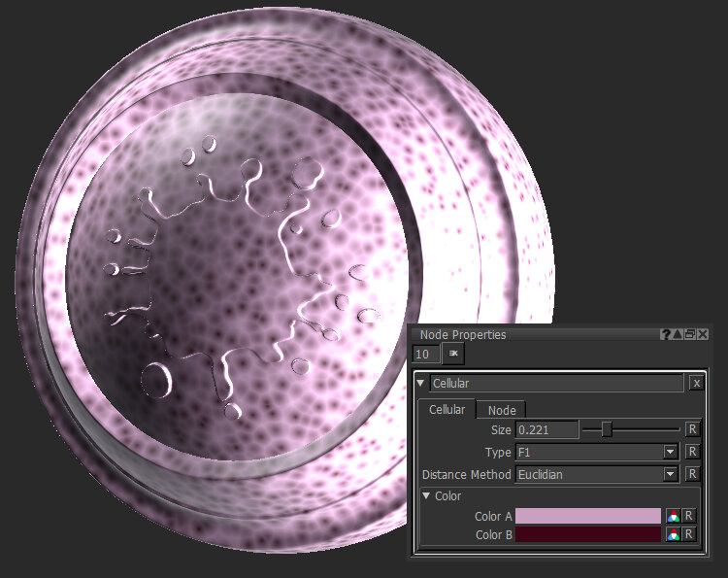728x578 pixels.
Task: Click the triangle collapse icon in the Node Properties title bar
Action: click(x=678, y=334)
